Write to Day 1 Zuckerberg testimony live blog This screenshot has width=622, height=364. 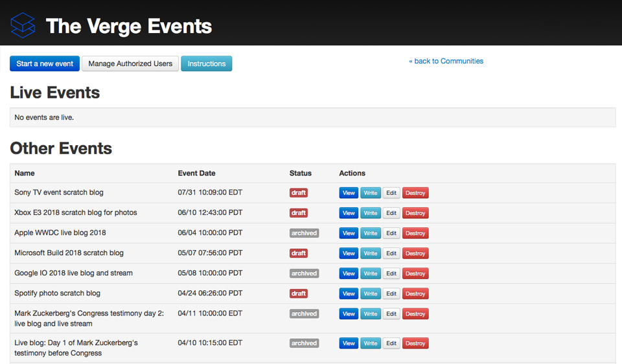[x=371, y=343]
